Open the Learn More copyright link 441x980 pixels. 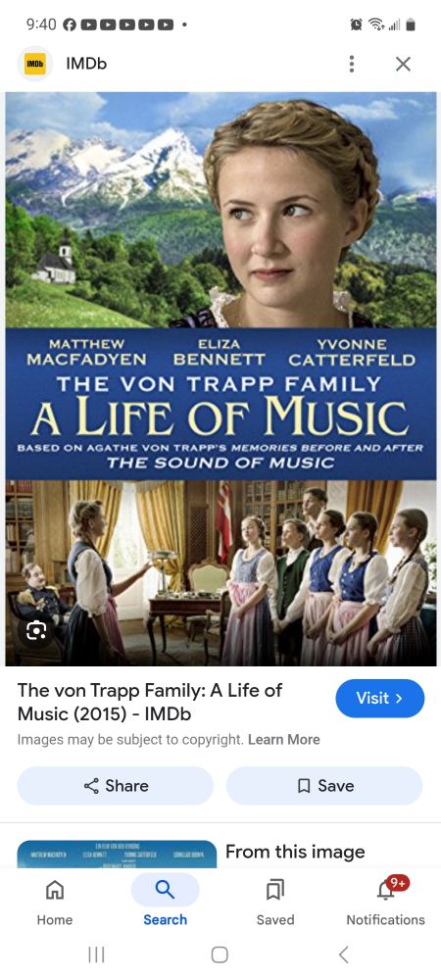283,740
